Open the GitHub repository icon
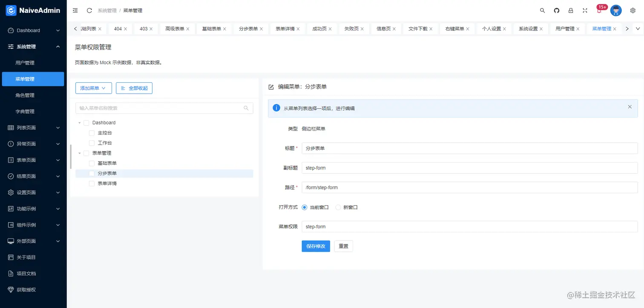This screenshot has height=308, width=644. (x=556, y=10)
